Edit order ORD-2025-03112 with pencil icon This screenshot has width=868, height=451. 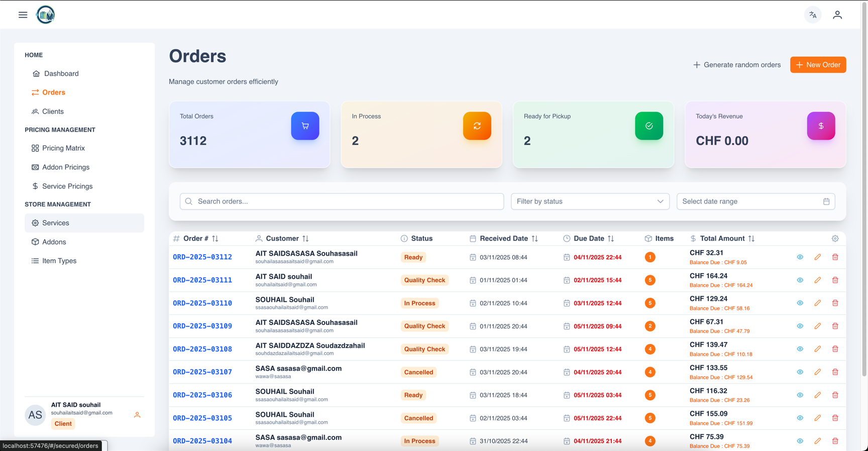pyautogui.click(x=817, y=257)
